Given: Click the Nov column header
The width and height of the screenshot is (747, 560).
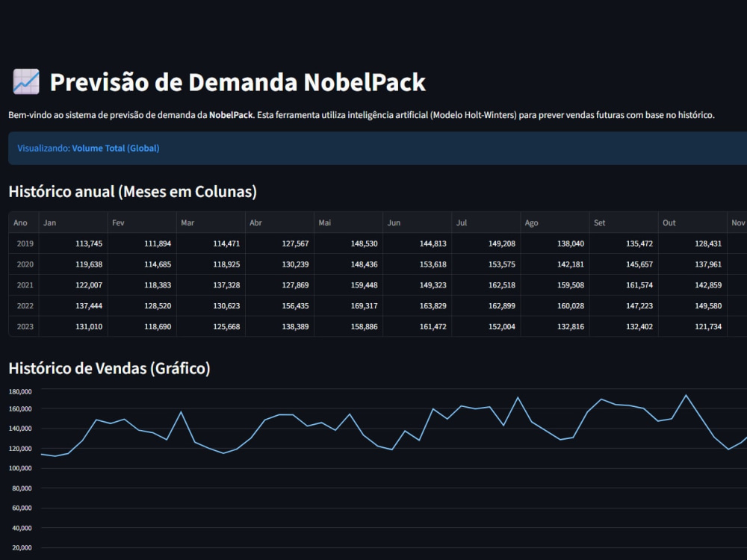Looking at the screenshot, I should (x=737, y=223).
